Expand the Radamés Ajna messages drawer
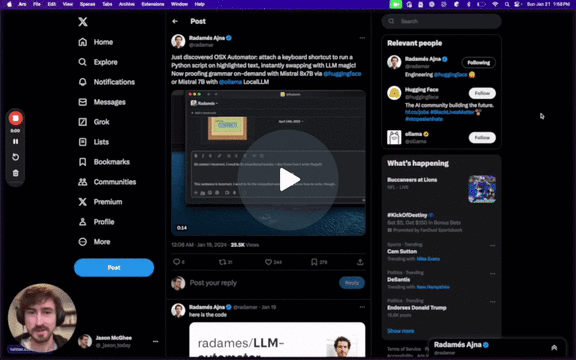This screenshot has width=576, height=360. click(554, 348)
